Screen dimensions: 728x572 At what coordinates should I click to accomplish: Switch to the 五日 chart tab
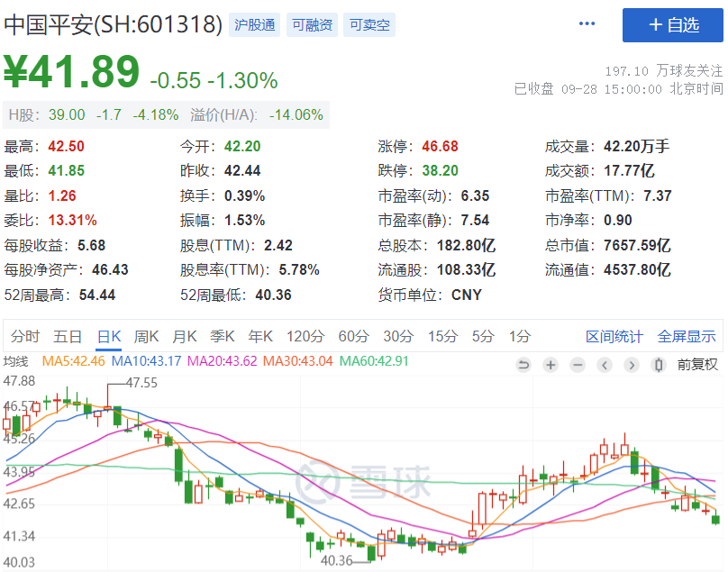click(68, 336)
